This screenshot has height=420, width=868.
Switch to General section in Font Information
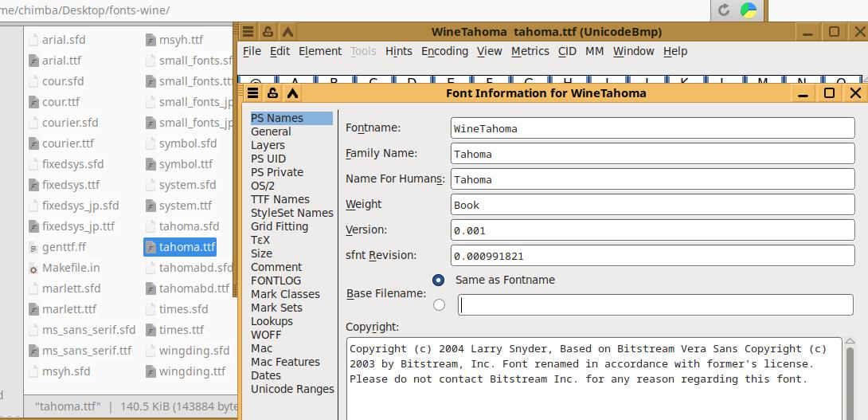[271, 131]
